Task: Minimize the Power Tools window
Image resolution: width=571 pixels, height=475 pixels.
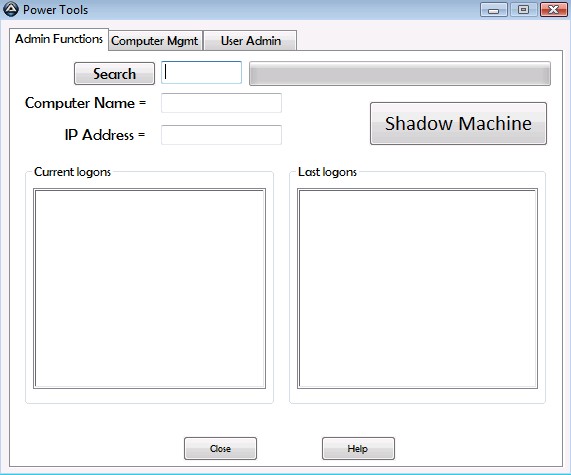Action: click(493, 10)
